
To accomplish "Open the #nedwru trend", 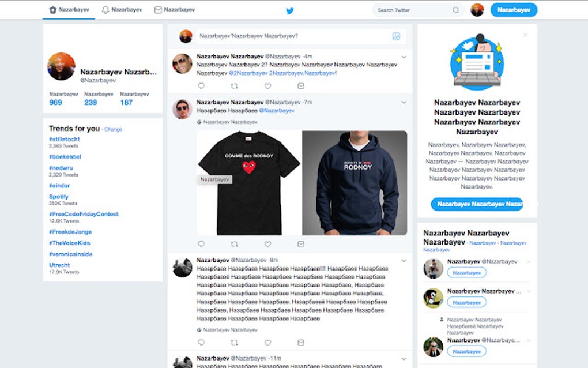I will pyautogui.click(x=61, y=168).
